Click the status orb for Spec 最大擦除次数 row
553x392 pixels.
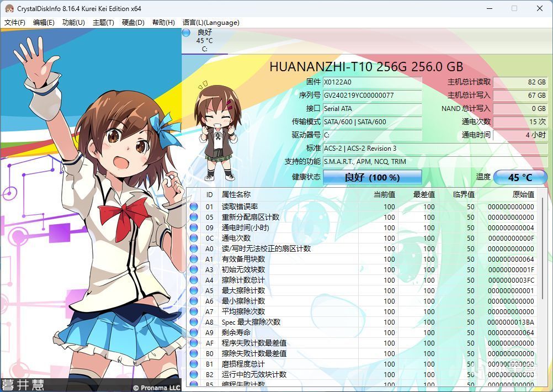tap(194, 322)
